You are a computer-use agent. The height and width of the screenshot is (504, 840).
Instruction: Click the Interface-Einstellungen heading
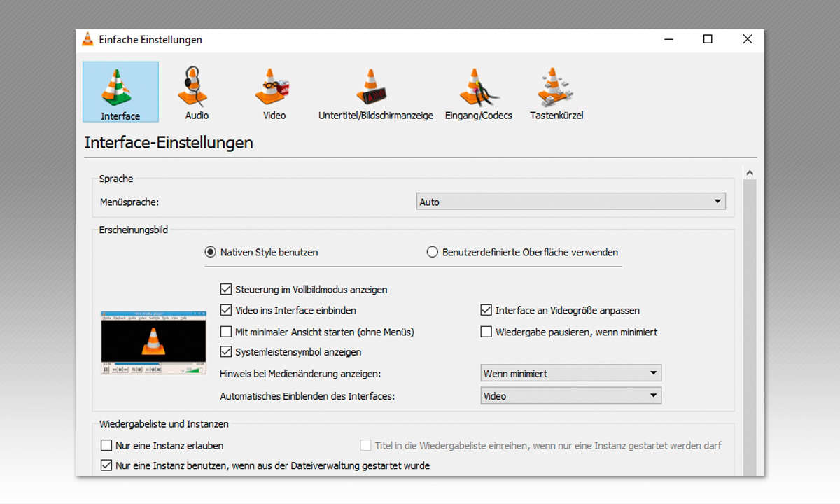169,143
